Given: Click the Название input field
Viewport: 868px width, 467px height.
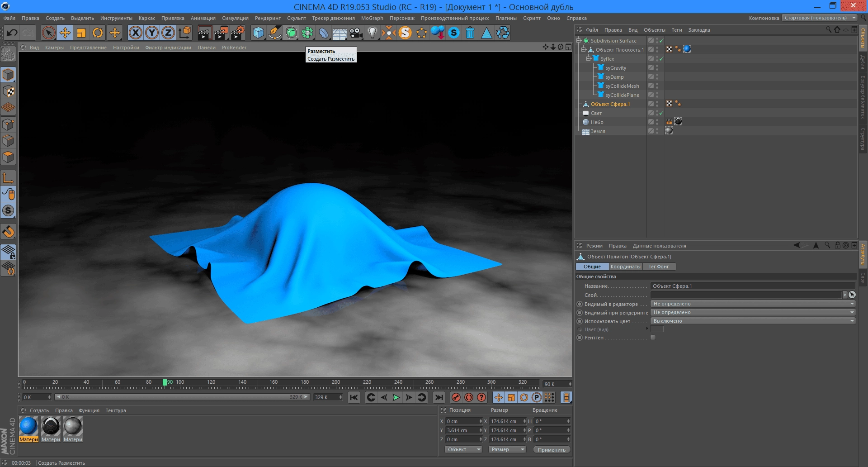Looking at the screenshot, I should [753, 286].
